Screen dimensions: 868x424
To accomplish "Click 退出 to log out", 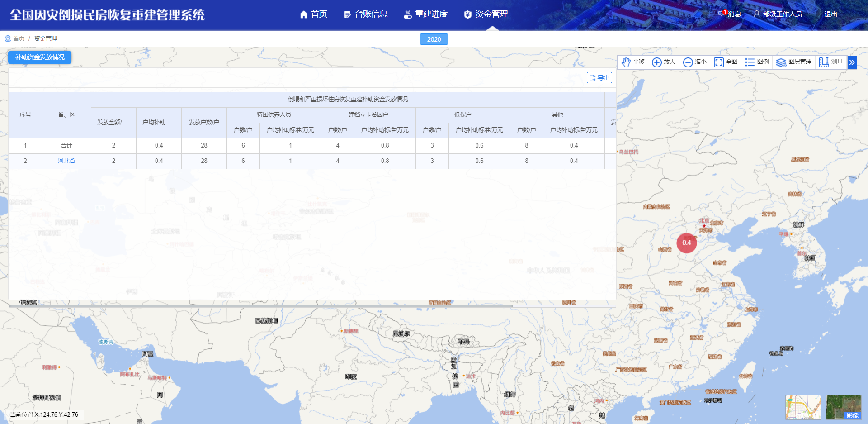I will tap(830, 14).
